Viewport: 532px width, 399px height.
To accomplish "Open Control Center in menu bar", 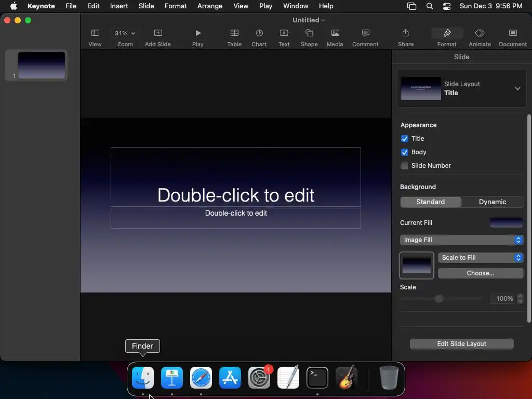I will 447,6.
